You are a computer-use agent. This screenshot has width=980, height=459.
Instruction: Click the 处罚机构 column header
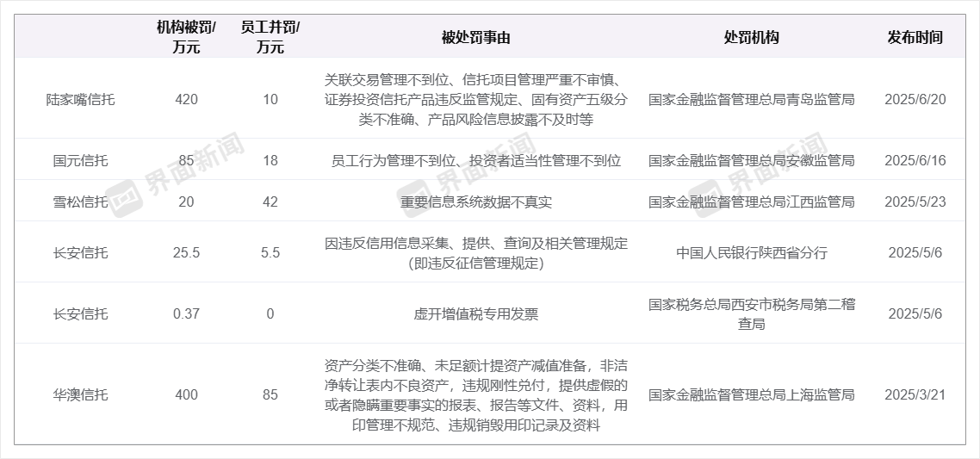point(751,38)
